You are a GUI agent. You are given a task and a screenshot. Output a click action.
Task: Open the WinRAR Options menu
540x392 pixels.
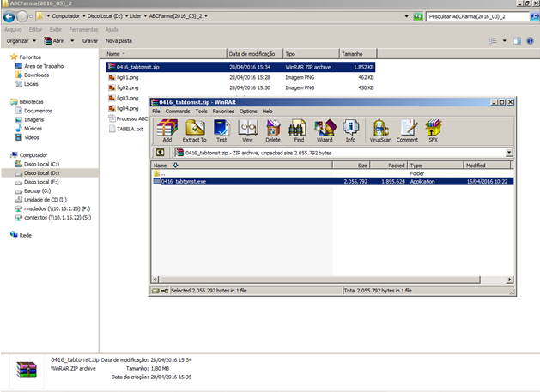point(248,112)
